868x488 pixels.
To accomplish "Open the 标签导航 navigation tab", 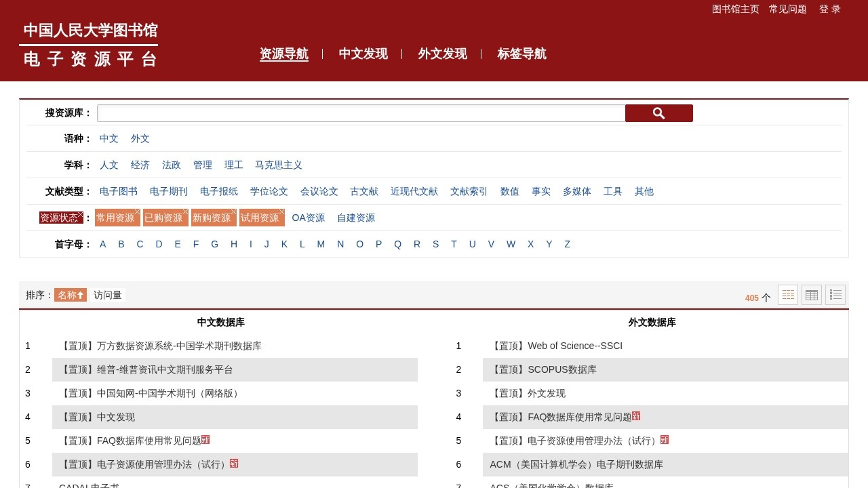I will pyautogui.click(x=521, y=54).
